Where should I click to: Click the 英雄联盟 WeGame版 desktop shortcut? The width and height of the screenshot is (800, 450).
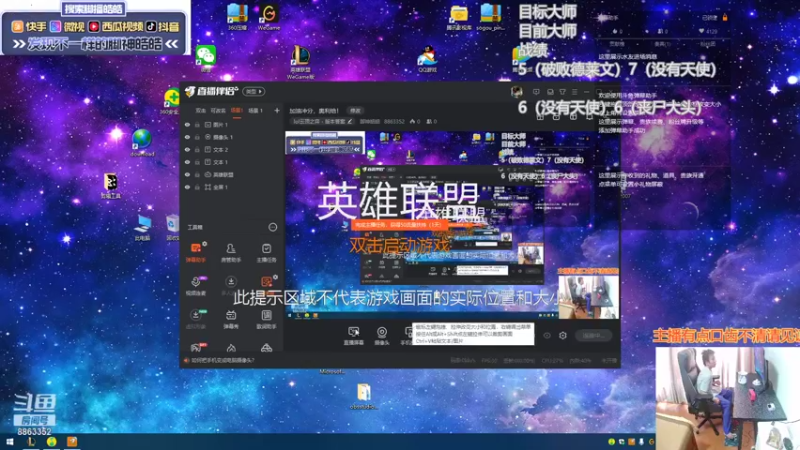[x=301, y=62]
